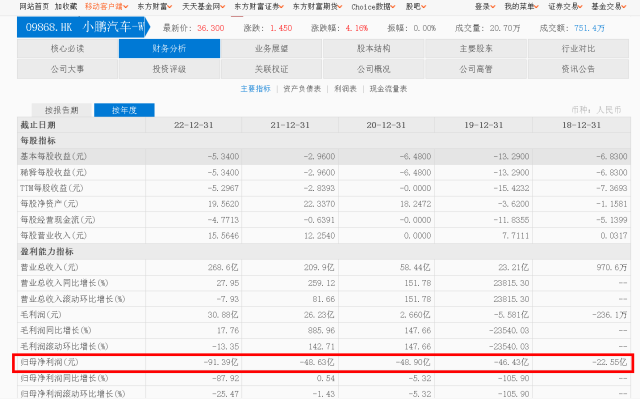Select the 财务分析 tab
The height and width of the screenshot is (399, 640).
point(169,49)
